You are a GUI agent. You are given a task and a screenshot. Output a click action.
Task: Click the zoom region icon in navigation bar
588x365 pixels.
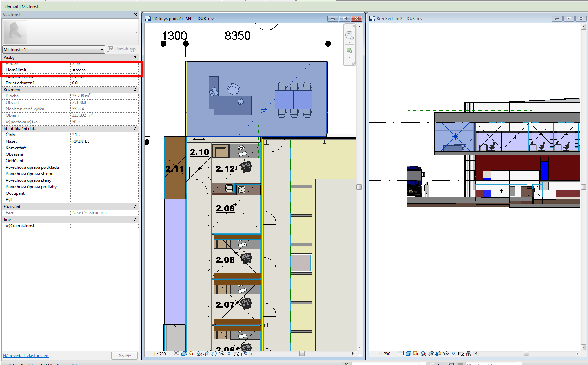(x=349, y=50)
